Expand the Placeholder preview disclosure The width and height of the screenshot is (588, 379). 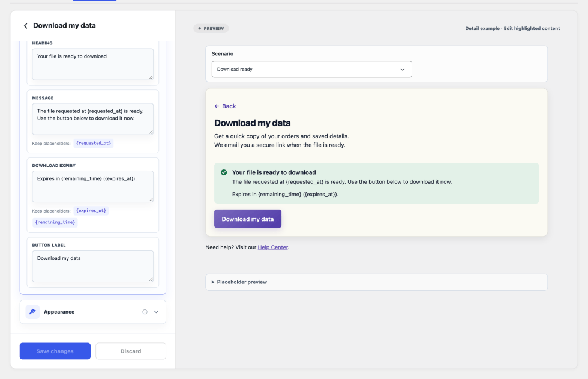(376, 282)
